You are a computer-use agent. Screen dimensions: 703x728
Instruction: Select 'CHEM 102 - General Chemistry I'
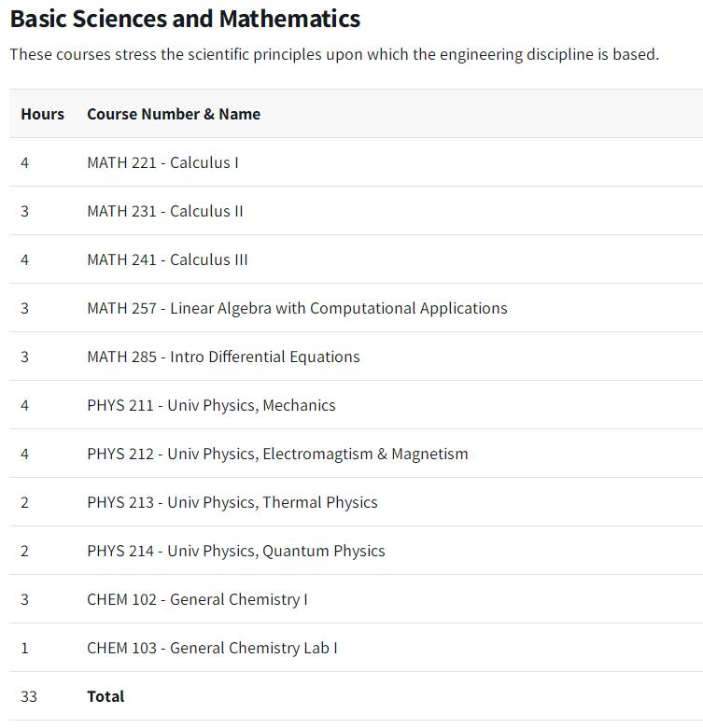197,599
